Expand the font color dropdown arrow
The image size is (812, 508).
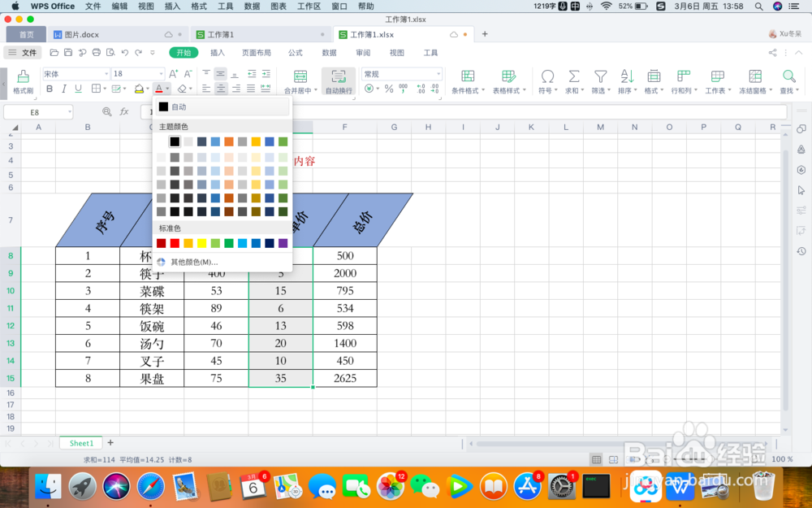tap(168, 89)
